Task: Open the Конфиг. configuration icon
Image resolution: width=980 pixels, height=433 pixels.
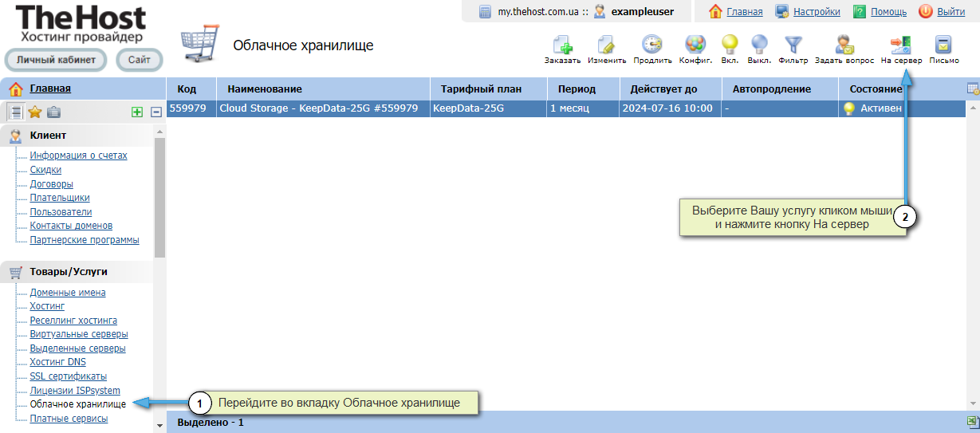Action: coord(695,45)
